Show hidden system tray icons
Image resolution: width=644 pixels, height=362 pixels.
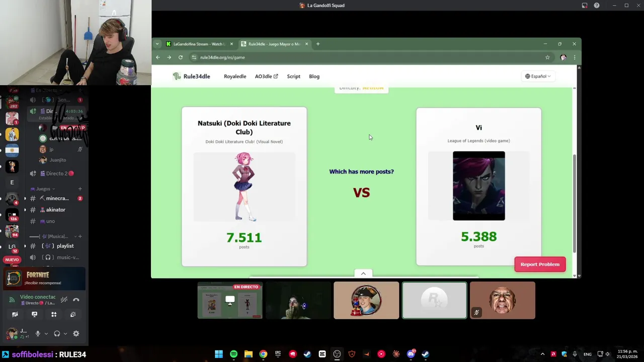pos(542,354)
